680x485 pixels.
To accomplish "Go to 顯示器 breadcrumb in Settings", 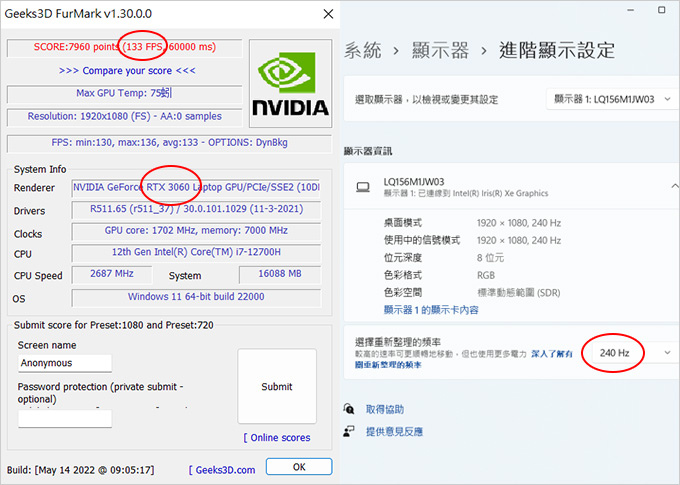I will (x=440, y=50).
